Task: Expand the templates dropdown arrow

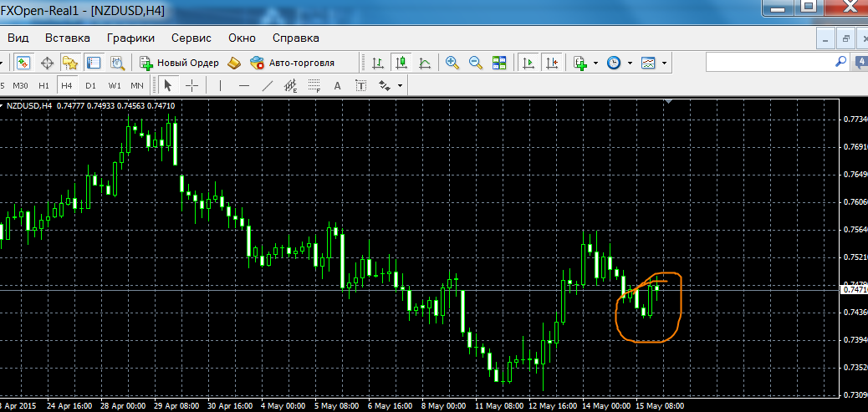Action: point(664,63)
